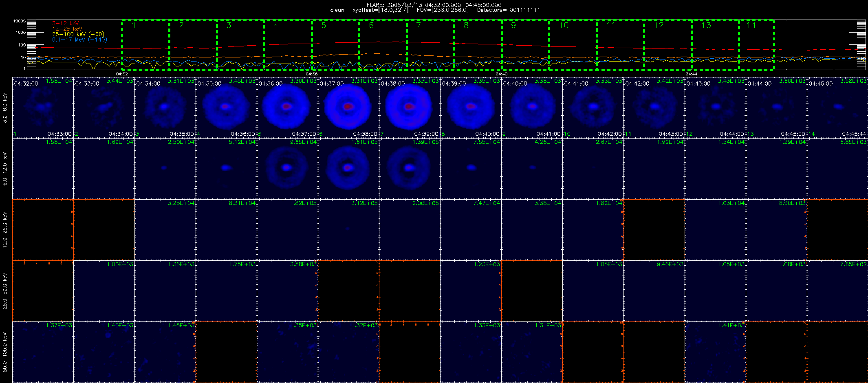868x383 pixels.
Task: Select time interval marker 14 in light curve
Action: pyautogui.click(x=751, y=25)
